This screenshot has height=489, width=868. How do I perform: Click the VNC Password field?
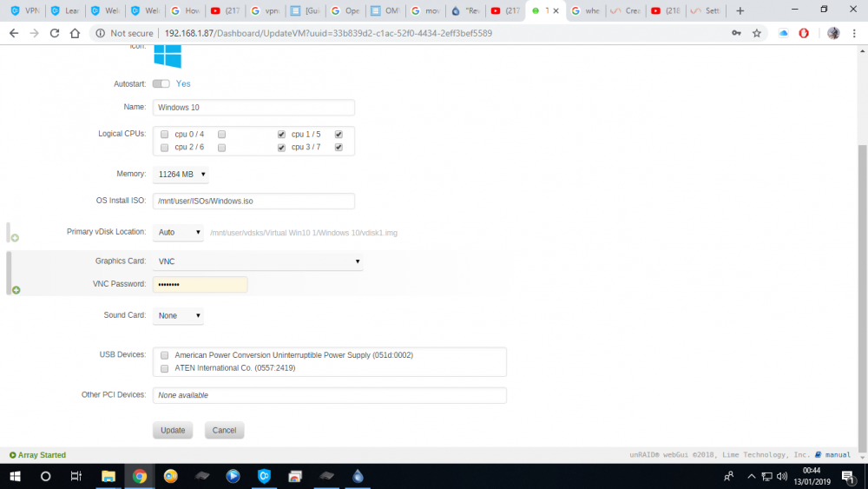[x=200, y=285]
